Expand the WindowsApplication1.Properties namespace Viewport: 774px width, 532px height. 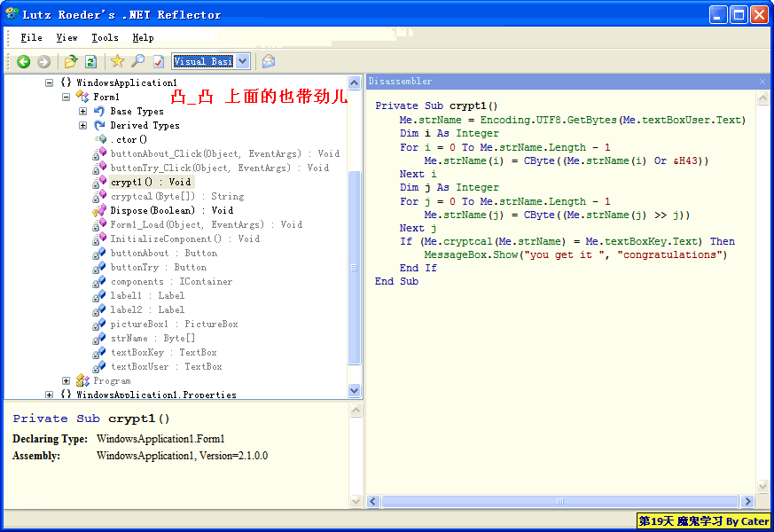tap(50, 395)
